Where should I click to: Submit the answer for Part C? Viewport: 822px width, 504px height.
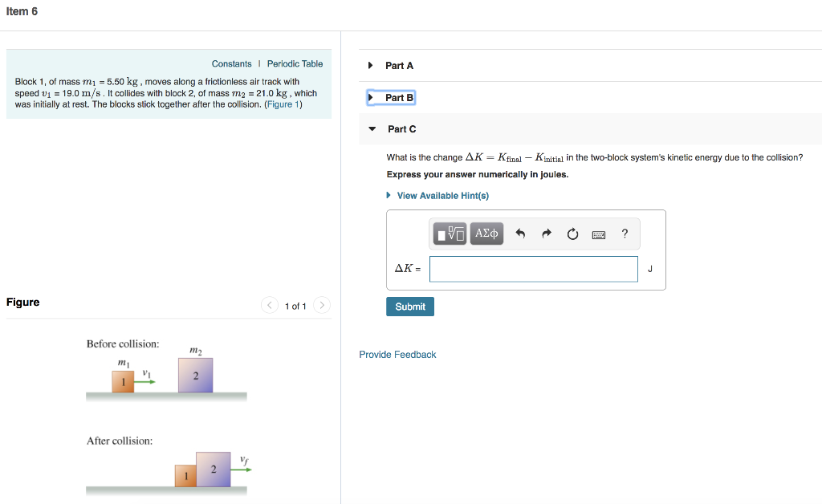409,307
